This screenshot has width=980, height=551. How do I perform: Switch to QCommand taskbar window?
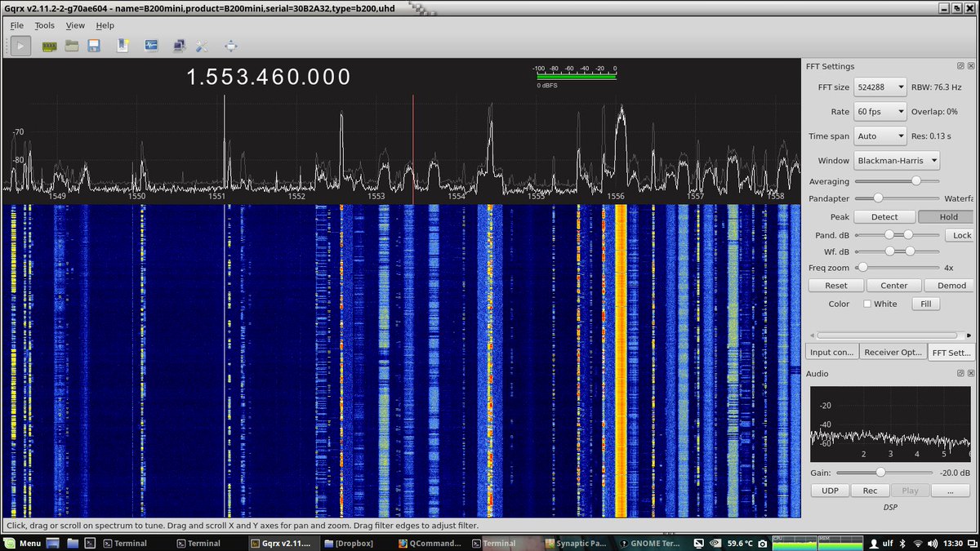[x=430, y=543]
